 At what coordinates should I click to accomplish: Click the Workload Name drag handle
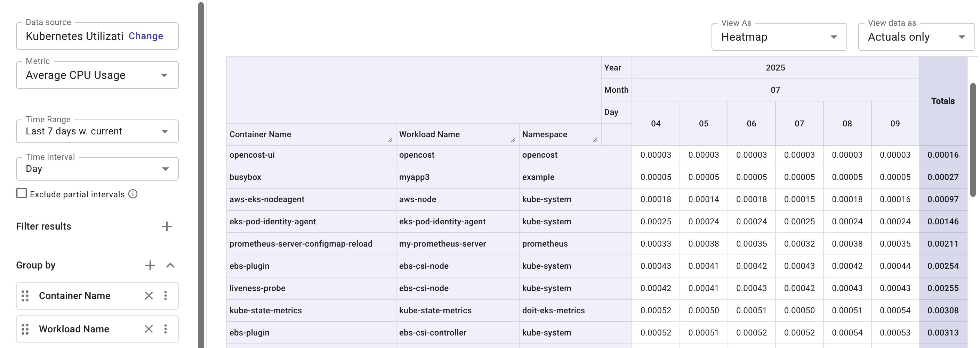coord(25,329)
